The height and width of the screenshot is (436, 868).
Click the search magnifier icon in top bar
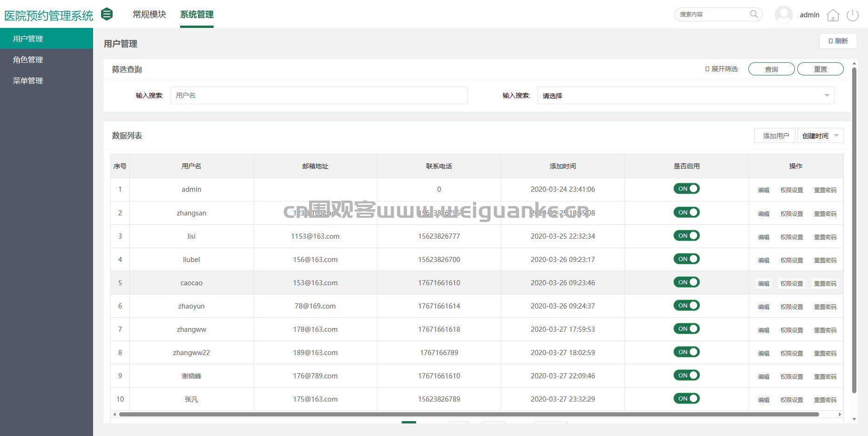point(754,14)
